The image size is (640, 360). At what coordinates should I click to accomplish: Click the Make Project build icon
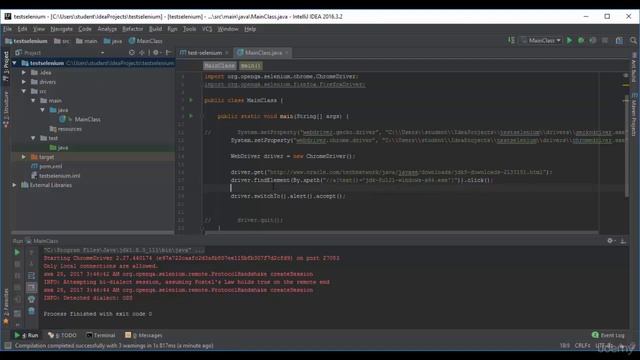coord(511,40)
